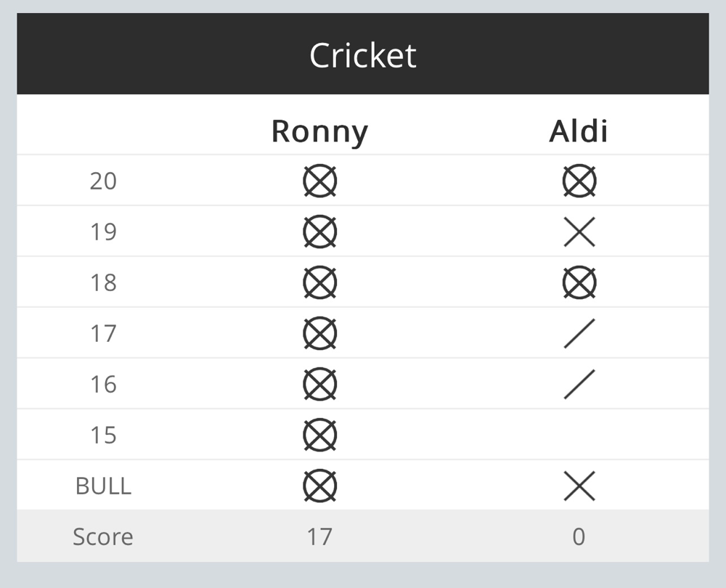Image resolution: width=726 pixels, height=588 pixels.
Task: Click Ronny's closed mark for 20
Action: [x=320, y=181]
